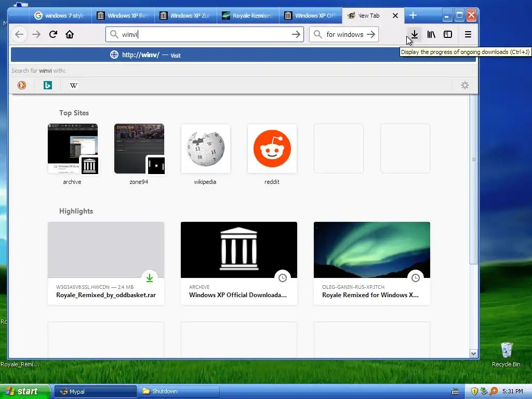The height and width of the screenshot is (399, 532).
Task: Open the home page icon
Action: click(70, 34)
